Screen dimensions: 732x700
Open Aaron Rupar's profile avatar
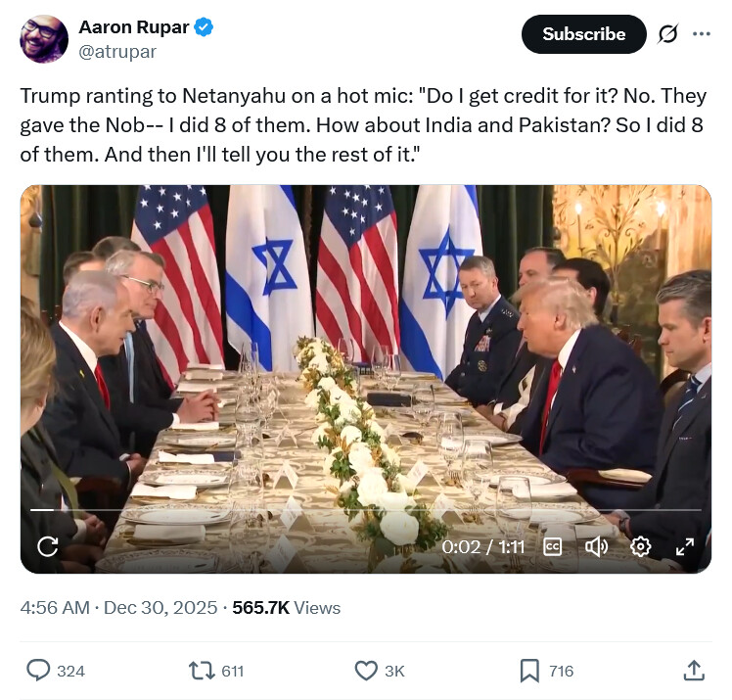[x=44, y=39]
